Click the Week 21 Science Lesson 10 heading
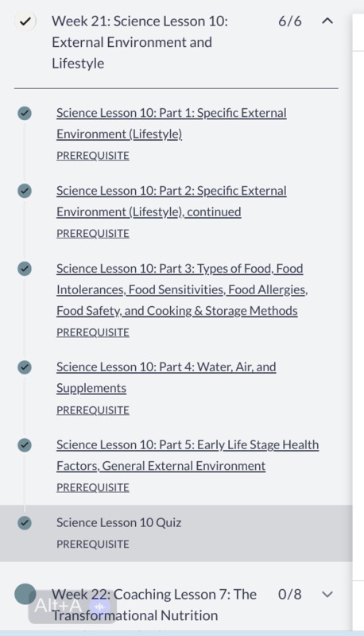The width and height of the screenshot is (364, 636). tap(140, 42)
